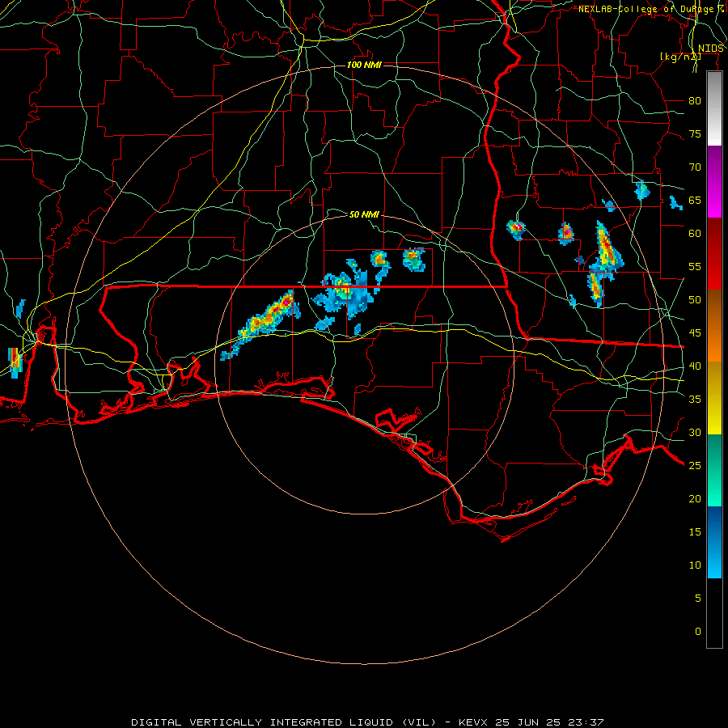Click the 20 value on the VIL scale
Screen dimensions: 728x728
pyautogui.click(x=695, y=499)
